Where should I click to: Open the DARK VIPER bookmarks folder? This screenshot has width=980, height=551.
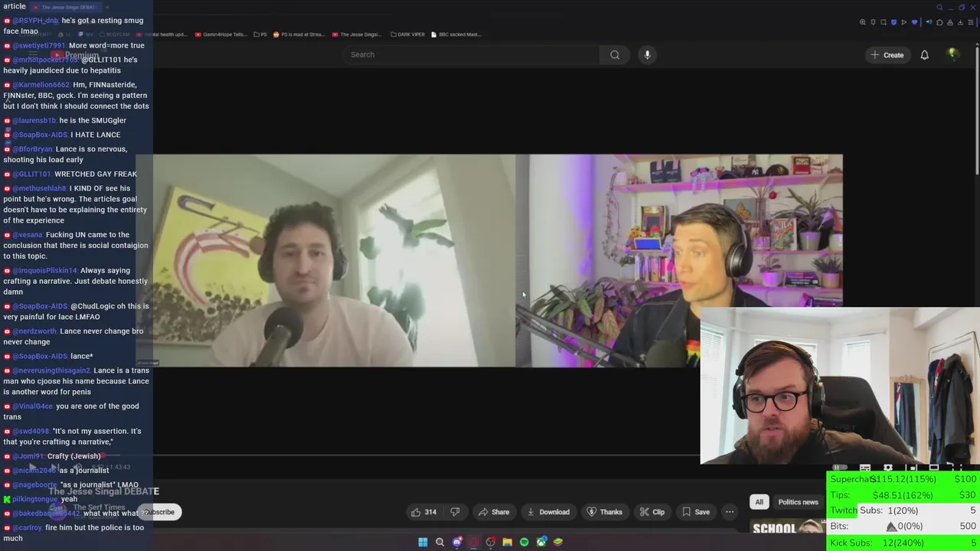click(407, 34)
